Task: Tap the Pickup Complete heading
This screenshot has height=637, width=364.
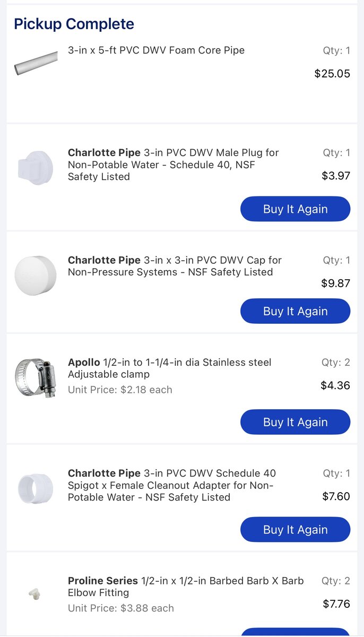Action: click(74, 24)
